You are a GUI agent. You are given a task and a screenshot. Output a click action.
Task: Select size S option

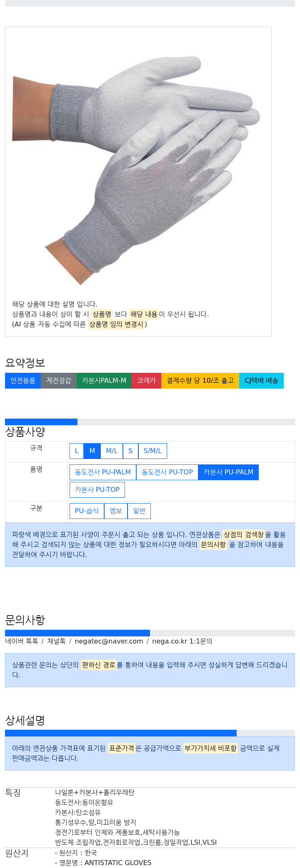pyautogui.click(x=130, y=451)
